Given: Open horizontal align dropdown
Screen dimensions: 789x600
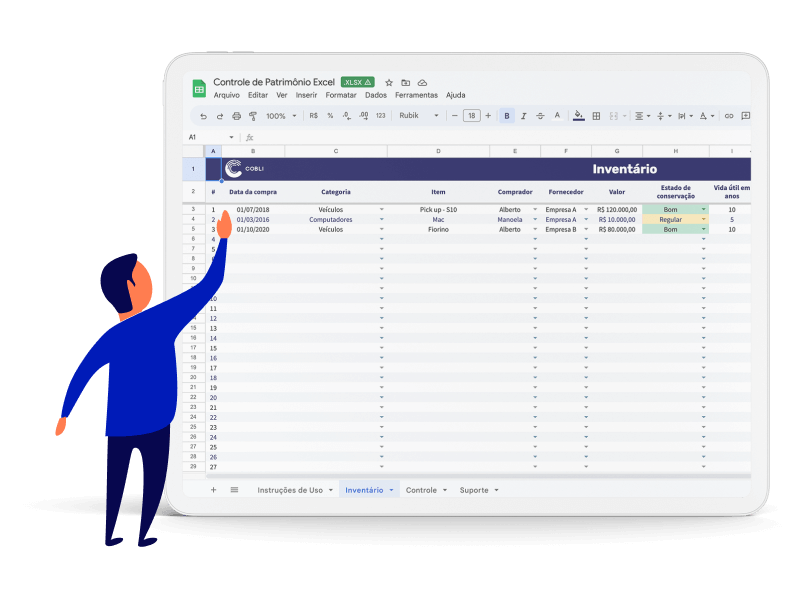Looking at the screenshot, I should (x=642, y=116).
